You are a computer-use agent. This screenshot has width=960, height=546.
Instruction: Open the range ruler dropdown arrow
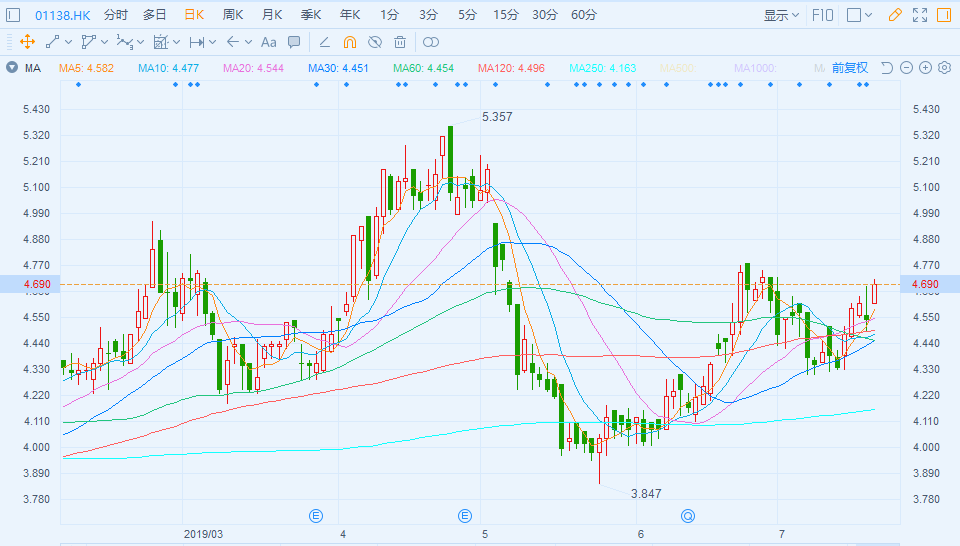(212, 42)
